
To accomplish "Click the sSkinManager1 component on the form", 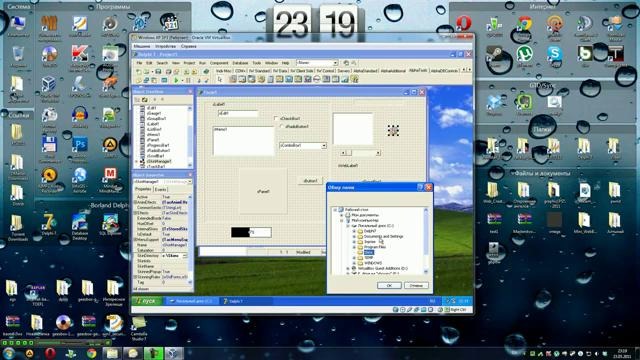I will [x=393, y=130].
